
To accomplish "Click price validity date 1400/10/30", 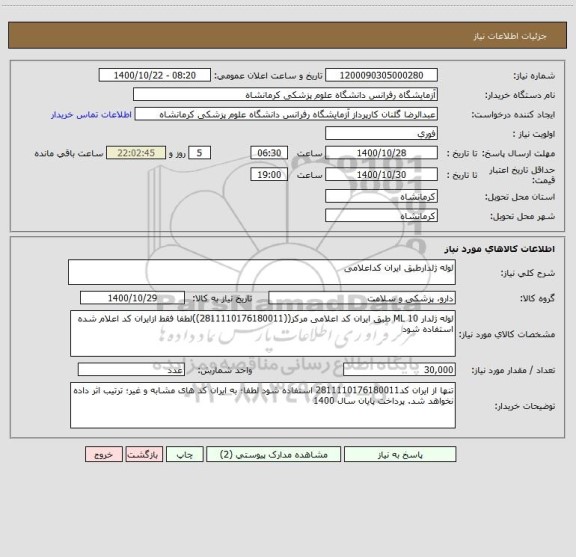I will [x=381, y=175].
